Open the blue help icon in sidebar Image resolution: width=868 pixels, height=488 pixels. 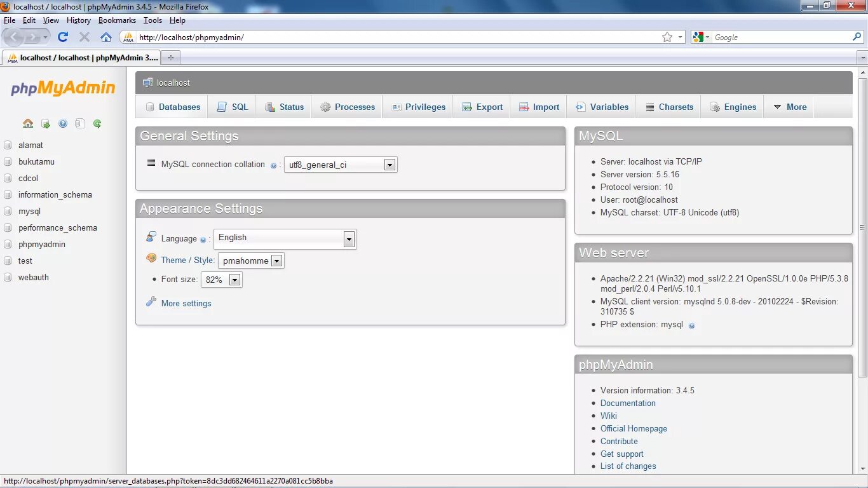[x=63, y=124]
